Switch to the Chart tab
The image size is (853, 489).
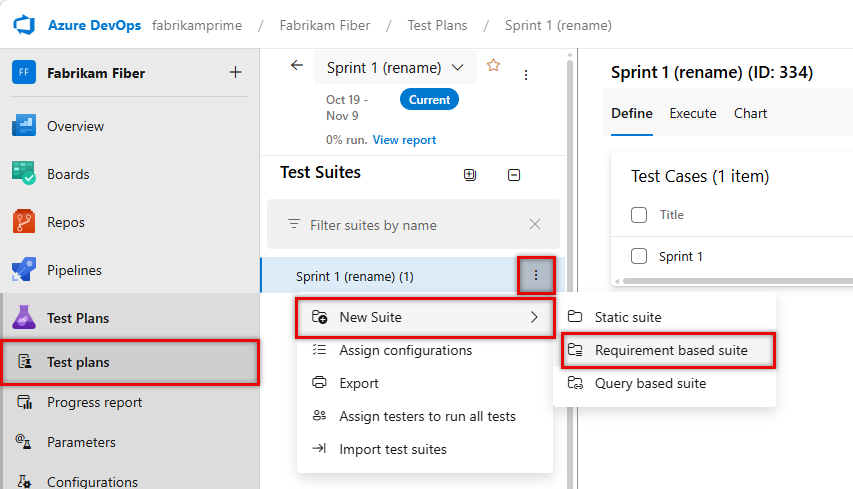[750, 114]
